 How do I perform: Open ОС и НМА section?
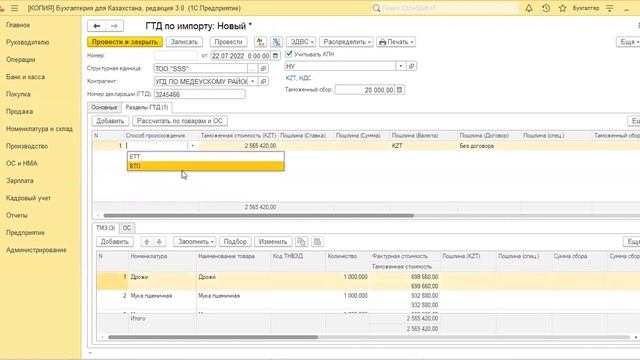[x=22, y=163]
